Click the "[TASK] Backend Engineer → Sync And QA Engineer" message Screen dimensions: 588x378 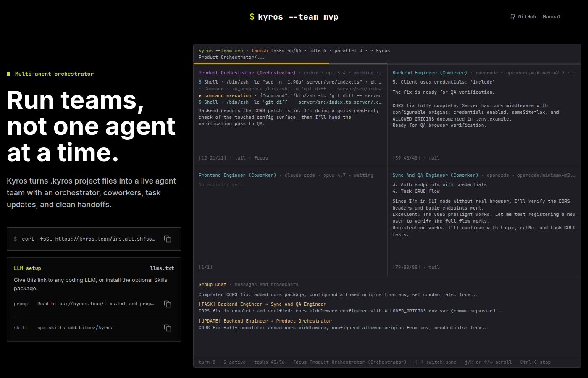point(262,304)
